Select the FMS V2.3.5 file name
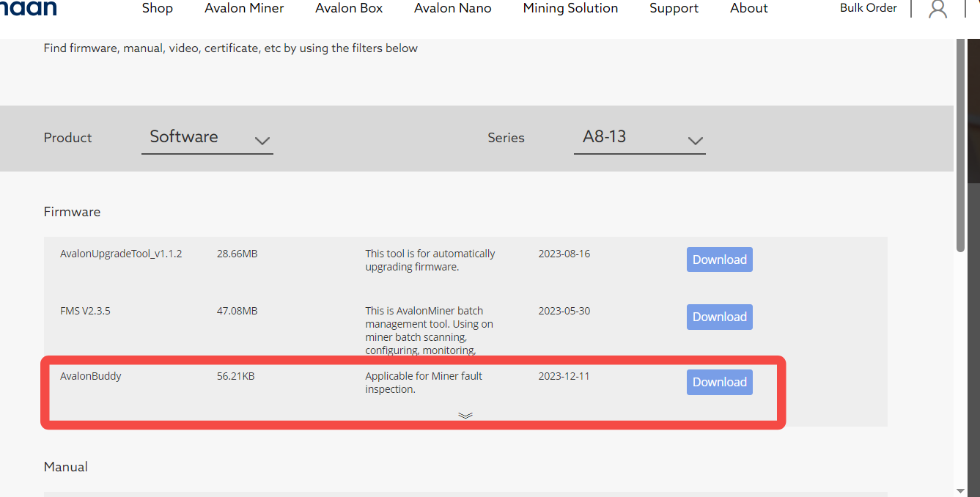The width and height of the screenshot is (980, 497). click(x=85, y=311)
